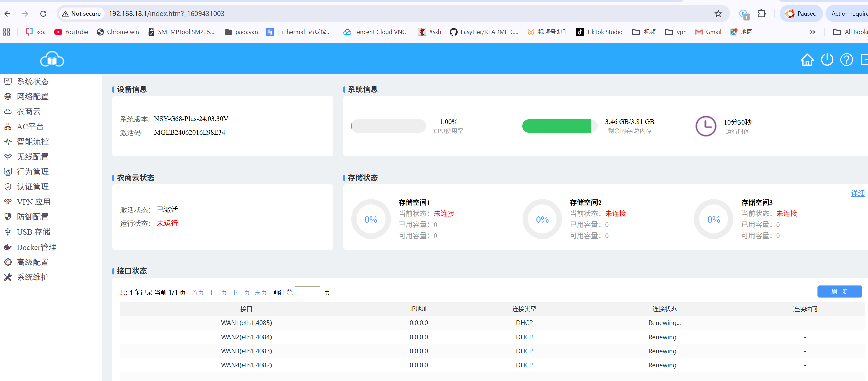Screen dimensions: 868x381
Task: Select 系统维护 in the sidebar
Action: pos(33,277)
